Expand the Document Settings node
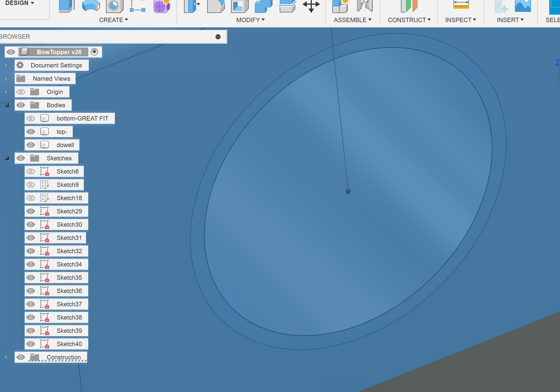560x392 pixels. tap(7, 65)
